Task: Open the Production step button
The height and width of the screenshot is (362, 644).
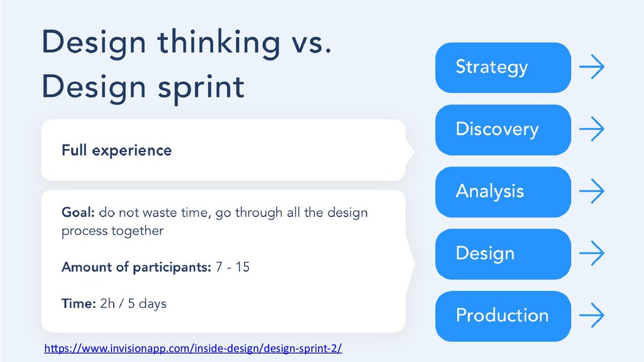Action: pyautogui.click(x=503, y=316)
